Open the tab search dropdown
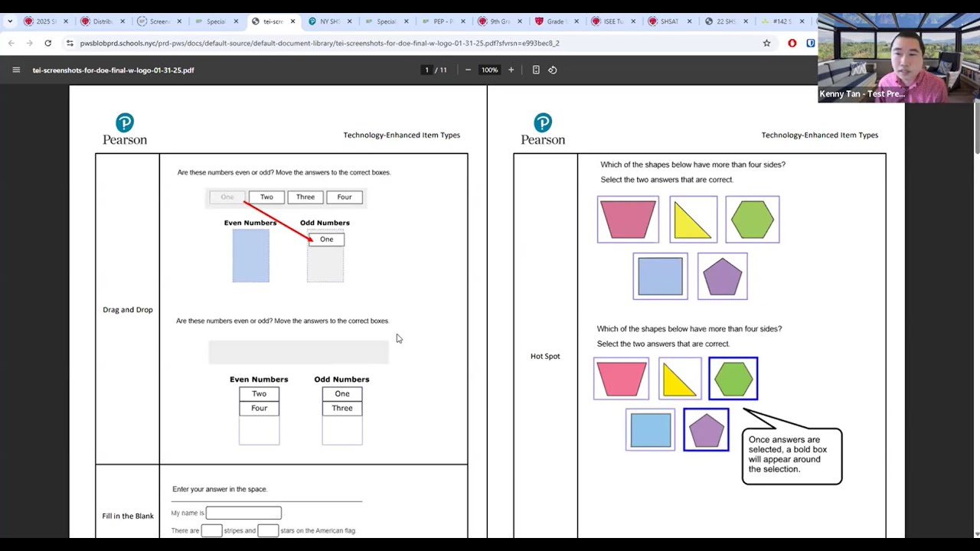 pyautogui.click(x=10, y=21)
